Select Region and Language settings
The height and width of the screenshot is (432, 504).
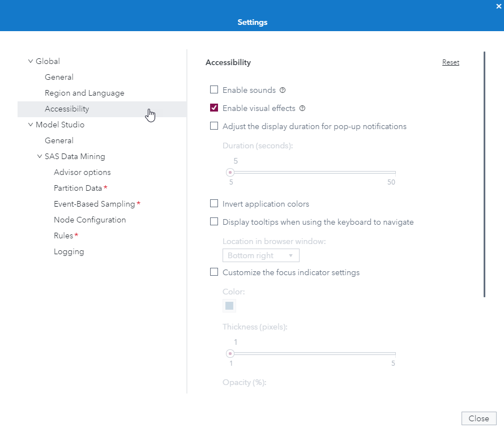84,93
